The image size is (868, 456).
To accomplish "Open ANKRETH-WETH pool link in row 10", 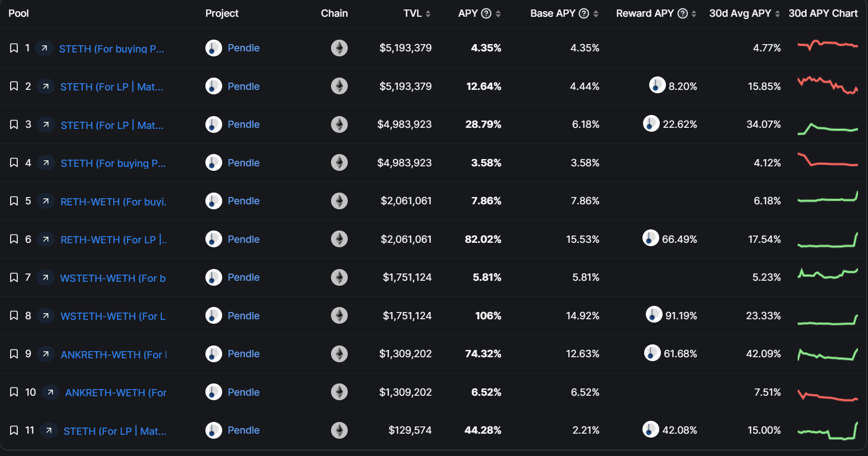I will click(x=116, y=392).
